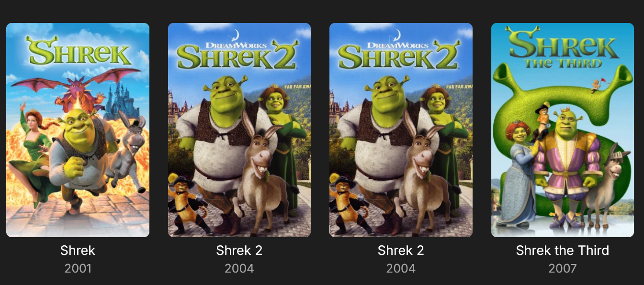Click the DreamWorks logo on right Shrek 2 poster
This screenshot has height=285, width=644.
pos(398,43)
